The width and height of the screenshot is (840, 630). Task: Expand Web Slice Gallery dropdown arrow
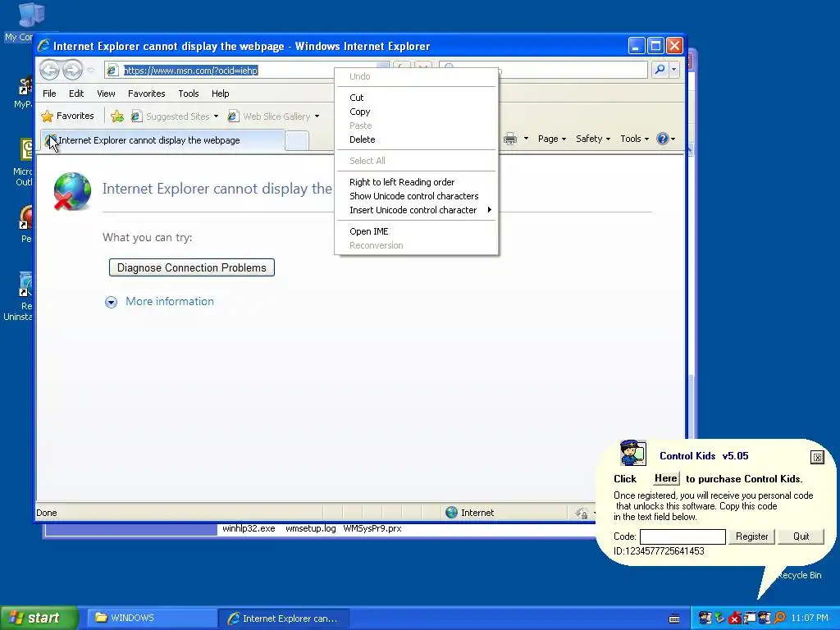(x=317, y=116)
